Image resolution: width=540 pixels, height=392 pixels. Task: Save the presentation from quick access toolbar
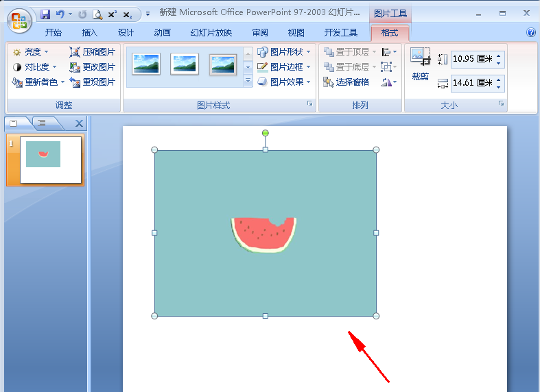pos(45,14)
